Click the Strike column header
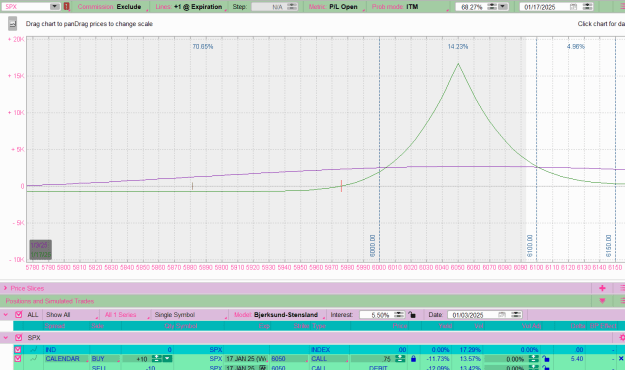 (x=302, y=326)
